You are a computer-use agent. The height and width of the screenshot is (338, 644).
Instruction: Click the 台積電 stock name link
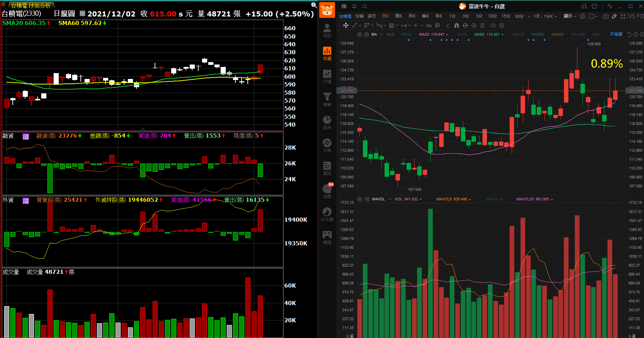[x=345, y=16]
